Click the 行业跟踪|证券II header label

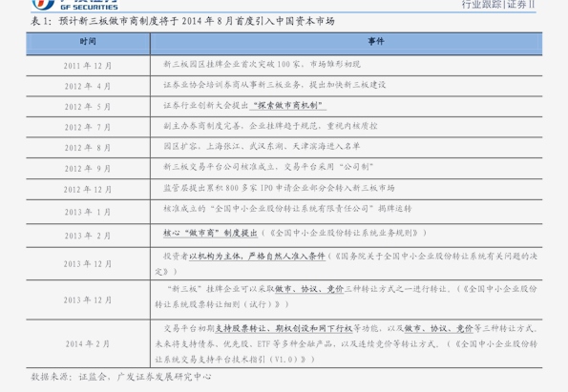pyautogui.click(x=498, y=5)
